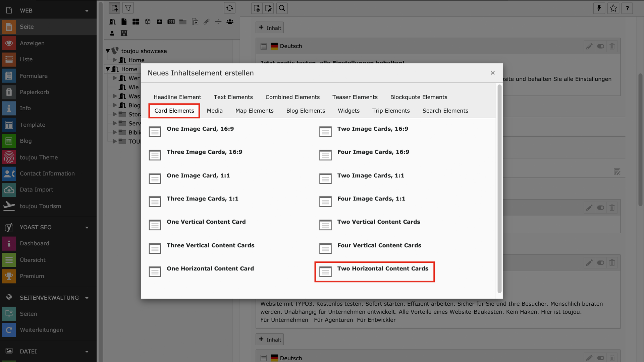Click the dialog's vertical scrollbar
644x362 pixels.
point(499,188)
